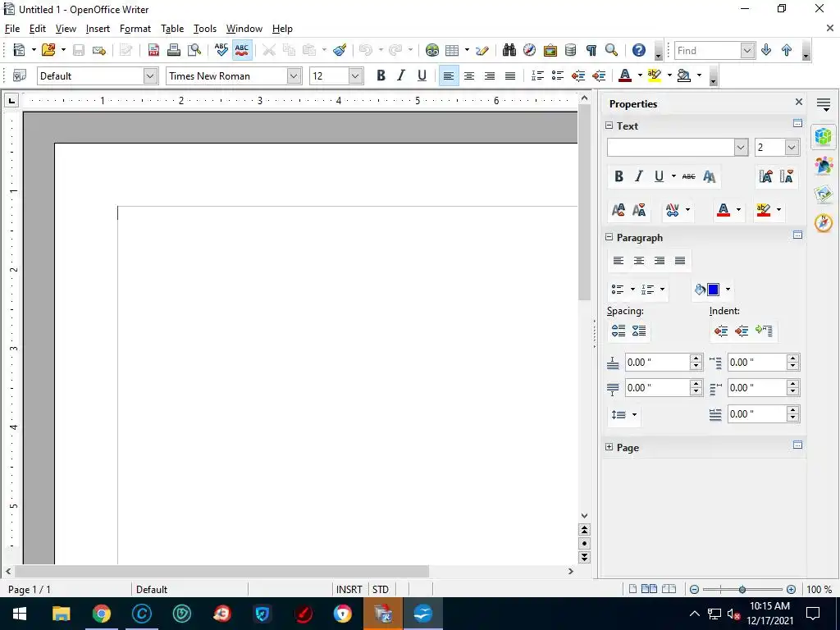
Task: Click the zoom slider handle in status bar
Action: click(x=742, y=589)
